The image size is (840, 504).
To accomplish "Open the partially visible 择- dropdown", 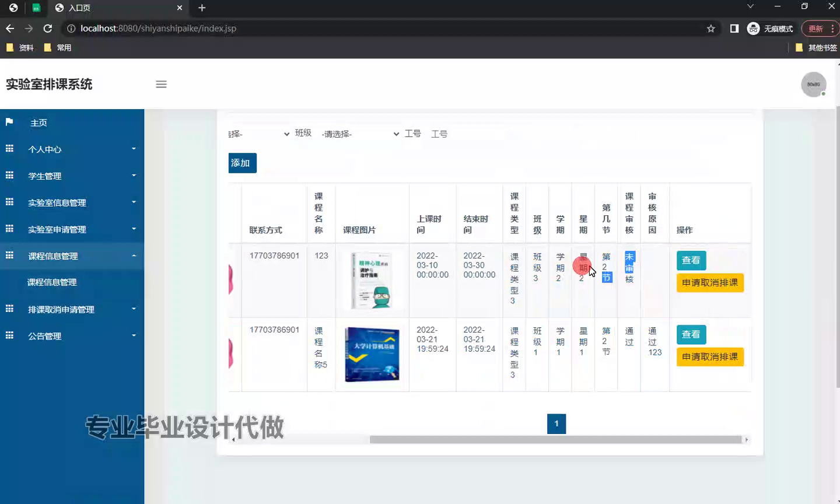I will click(259, 134).
